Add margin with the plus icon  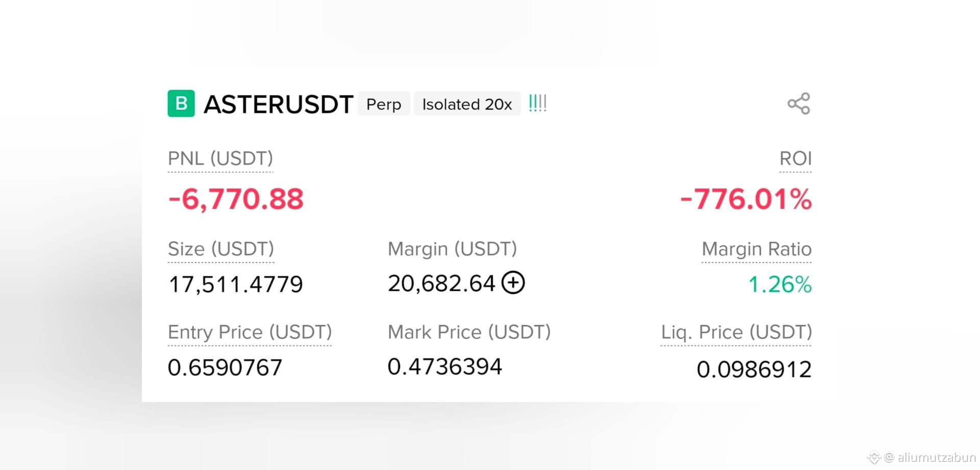click(x=513, y=283)
